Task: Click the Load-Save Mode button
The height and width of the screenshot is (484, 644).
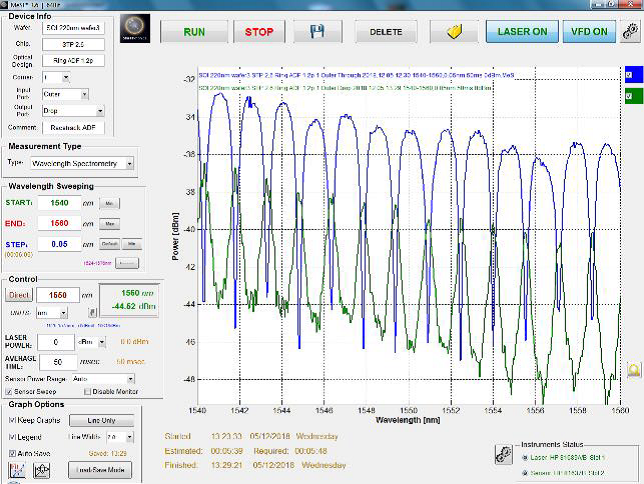Action: click(x=100, y=469)
